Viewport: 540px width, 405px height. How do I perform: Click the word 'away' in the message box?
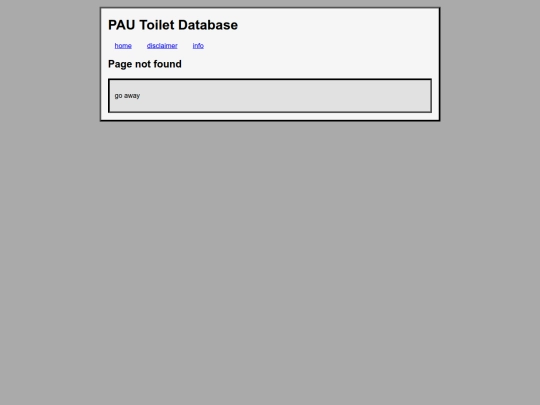(x=132, y=96)
